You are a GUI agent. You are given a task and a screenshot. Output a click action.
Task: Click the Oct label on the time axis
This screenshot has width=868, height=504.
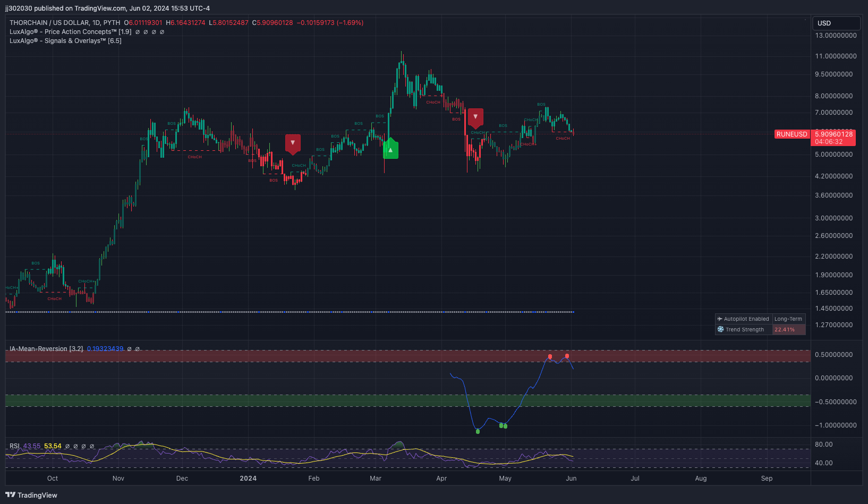53,479
